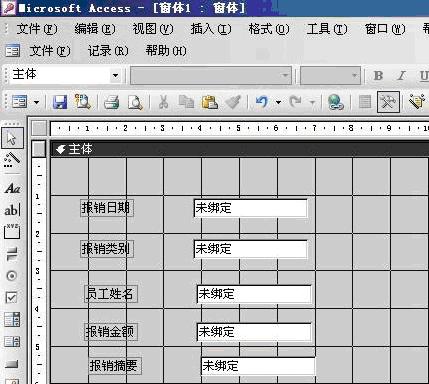Open the 格式(O) menu
429x384 pixels.
coord(269,29)
